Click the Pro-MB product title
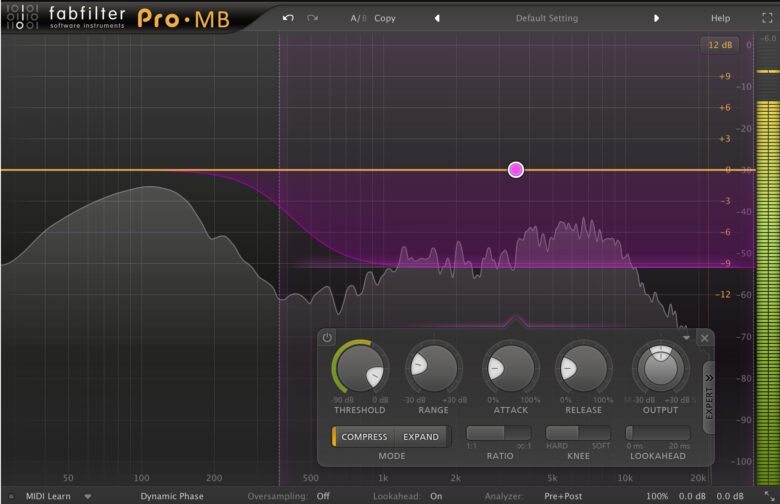This screenshot has height=504, width=780. 184,19
